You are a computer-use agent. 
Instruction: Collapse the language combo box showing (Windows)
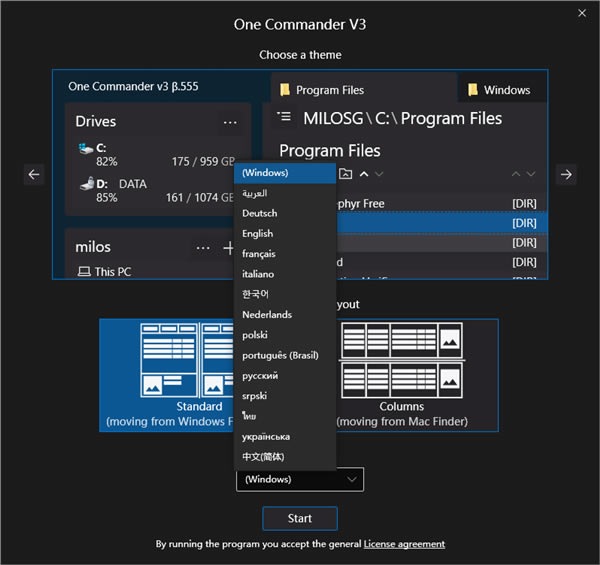[300, 480]
